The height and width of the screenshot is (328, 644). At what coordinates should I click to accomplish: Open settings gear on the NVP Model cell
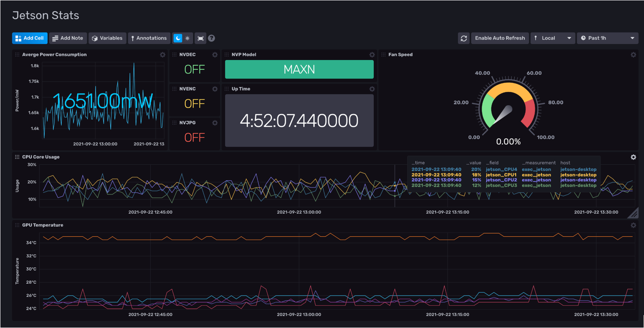[x=372, y=55]
